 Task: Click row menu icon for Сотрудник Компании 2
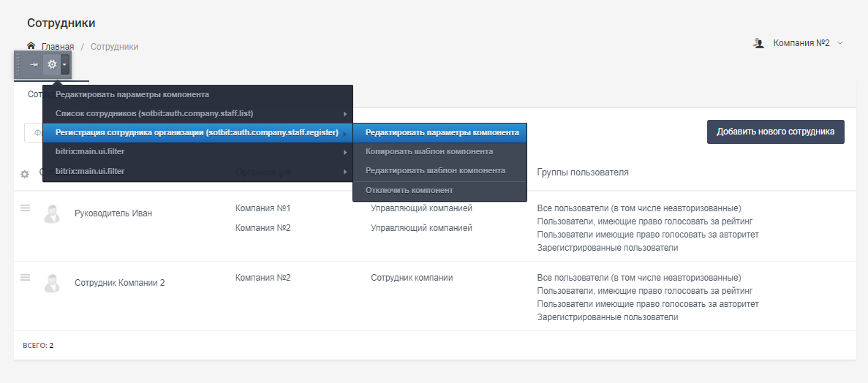pyautogui.click(x=25, y=277)
